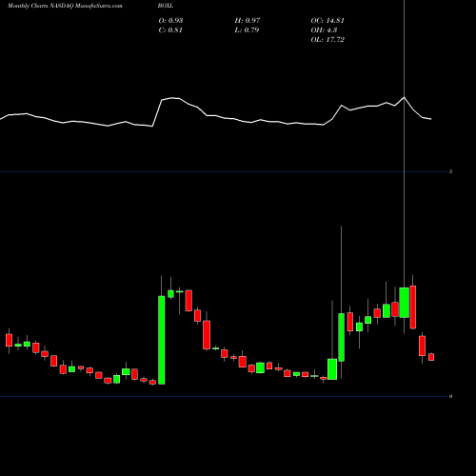Click the '5' price axis label

[x=450, y=171]
